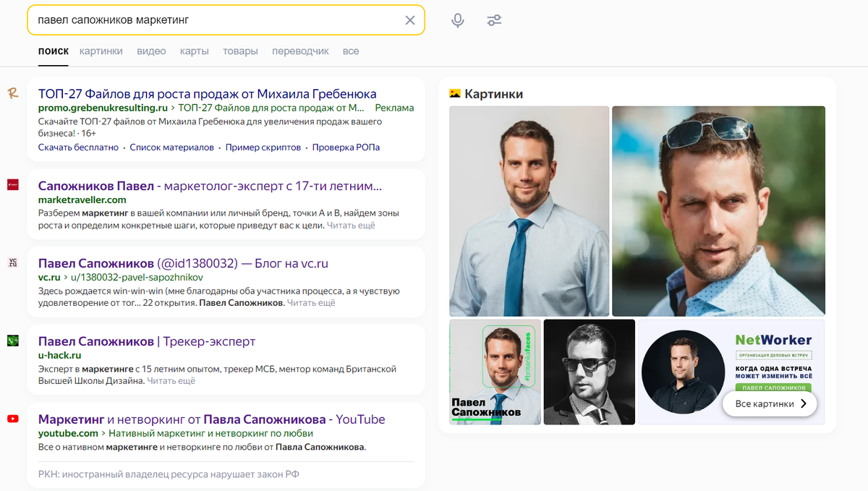Expand marketraveller snippet with Читать ещё

click(x=351, y=226)
